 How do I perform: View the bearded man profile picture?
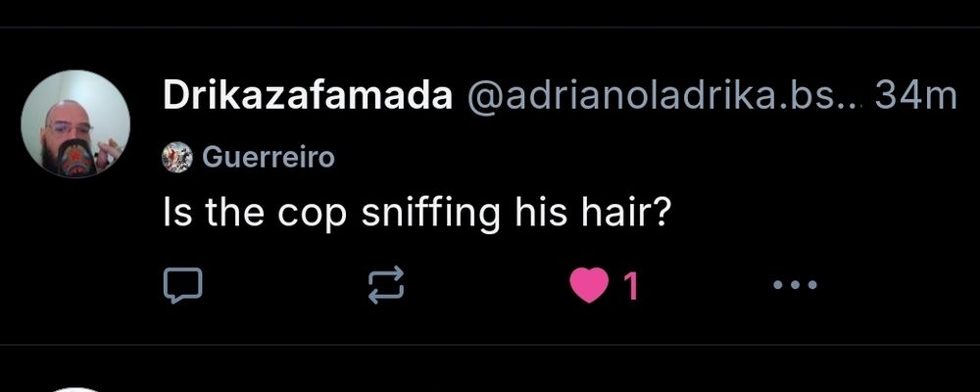[75, 123]
